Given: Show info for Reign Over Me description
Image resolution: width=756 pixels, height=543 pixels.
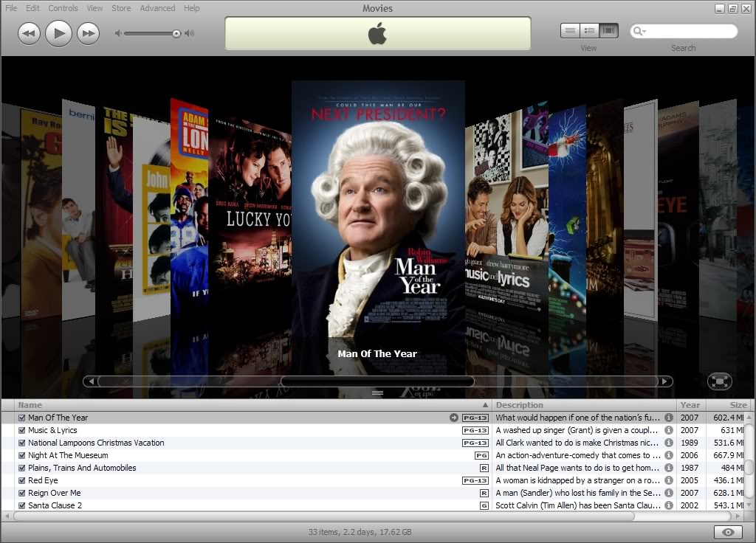Looking at the screenshot, I should pyautogui.click(x=669, y=493).
